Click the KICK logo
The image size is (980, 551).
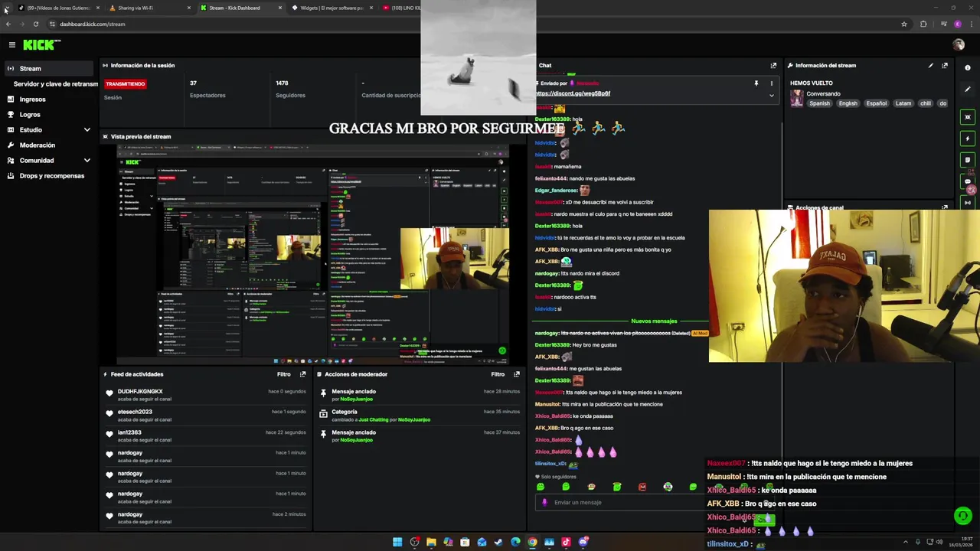tap(38, 45)
